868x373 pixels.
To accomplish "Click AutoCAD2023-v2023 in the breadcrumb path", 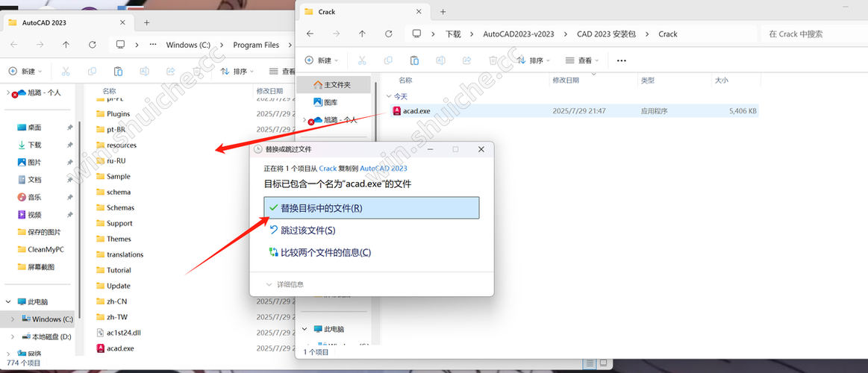I will [x=518, y=34].
